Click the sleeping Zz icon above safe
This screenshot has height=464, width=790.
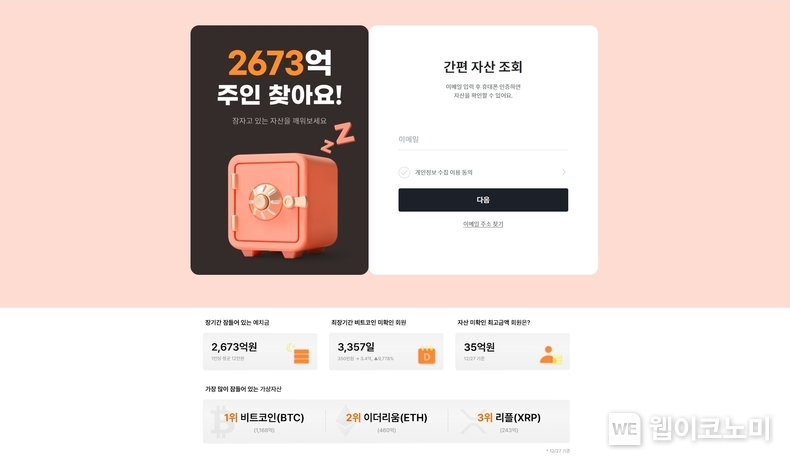(x=338, y=137)
